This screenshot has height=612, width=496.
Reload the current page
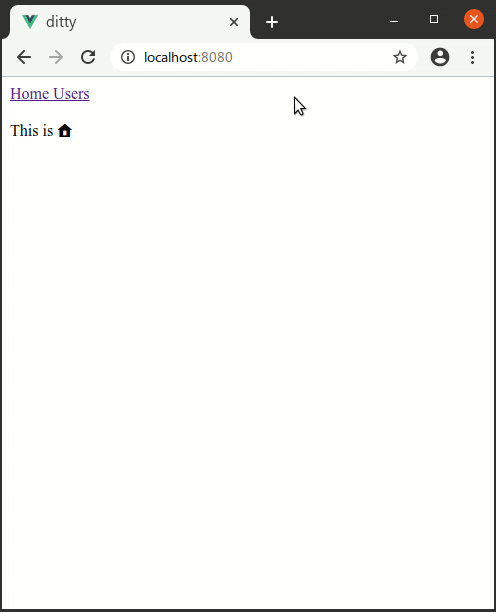[x=88, y=57]
